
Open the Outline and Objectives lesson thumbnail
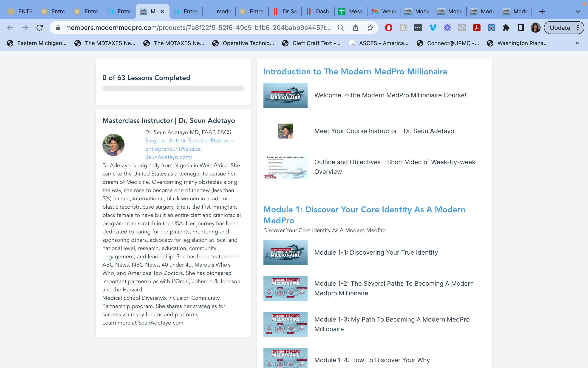point(285,167)
